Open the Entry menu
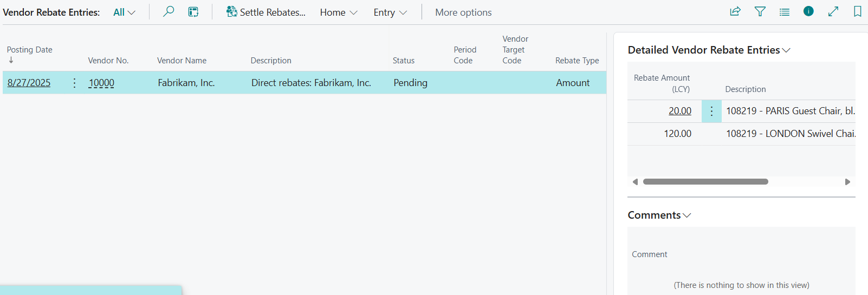The width and height of the screenshot is (868, 295). 390,12
